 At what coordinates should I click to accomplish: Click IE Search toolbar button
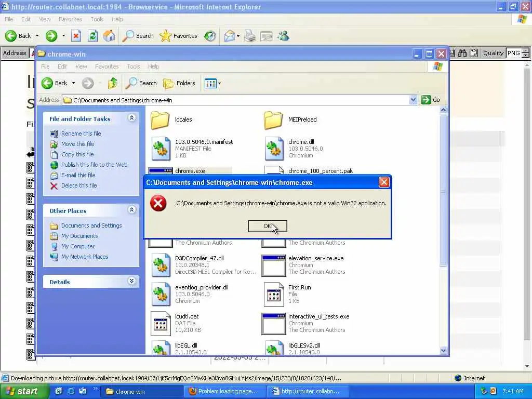[x=138, y=36]
